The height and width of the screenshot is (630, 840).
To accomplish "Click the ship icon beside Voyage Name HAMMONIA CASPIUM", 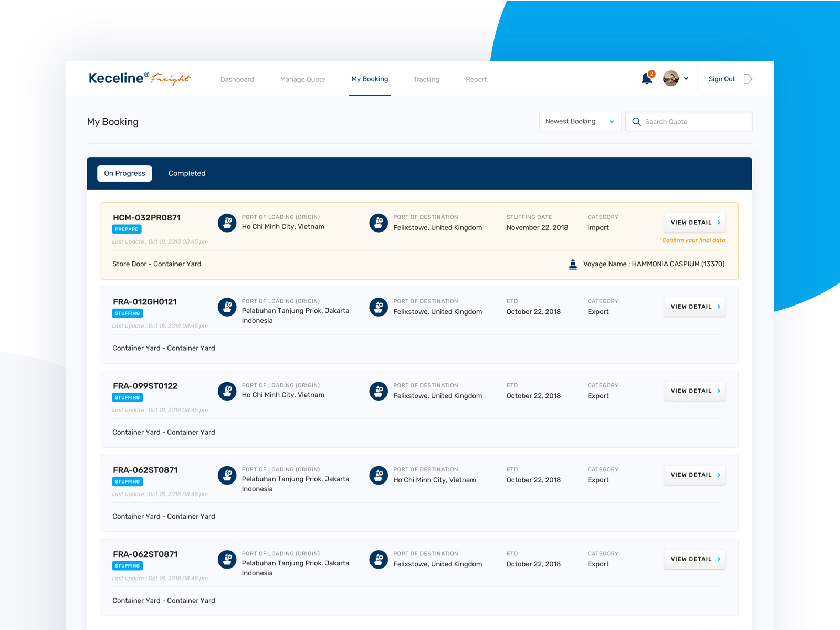I will tap(573, 264).
